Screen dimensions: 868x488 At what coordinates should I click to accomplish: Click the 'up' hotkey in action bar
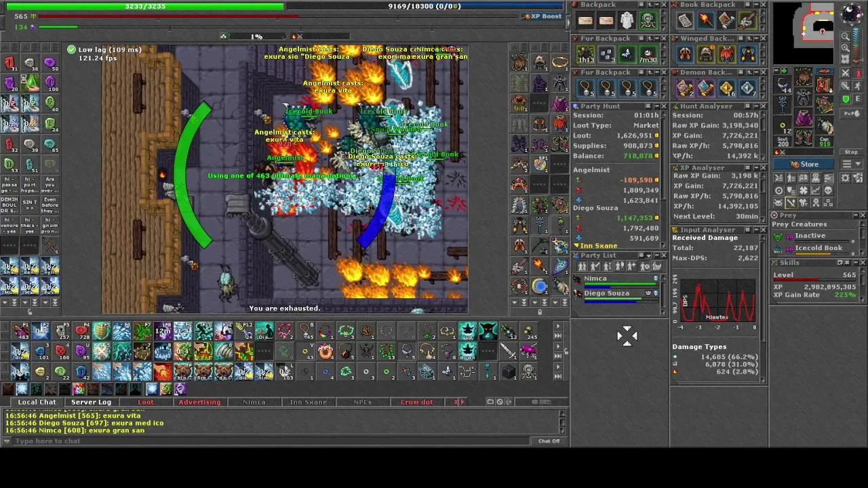468,331
